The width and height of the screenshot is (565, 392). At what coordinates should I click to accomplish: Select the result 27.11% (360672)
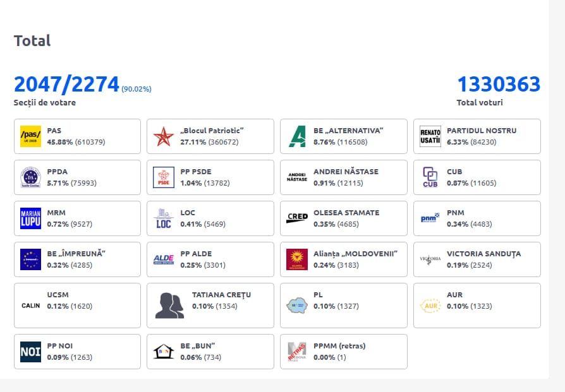point(209,142)
